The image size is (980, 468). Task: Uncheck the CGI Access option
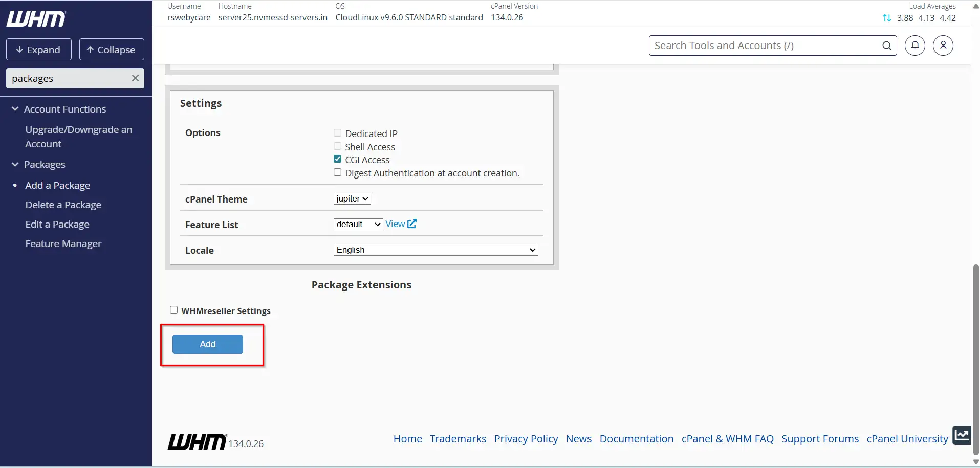(337, 159)
